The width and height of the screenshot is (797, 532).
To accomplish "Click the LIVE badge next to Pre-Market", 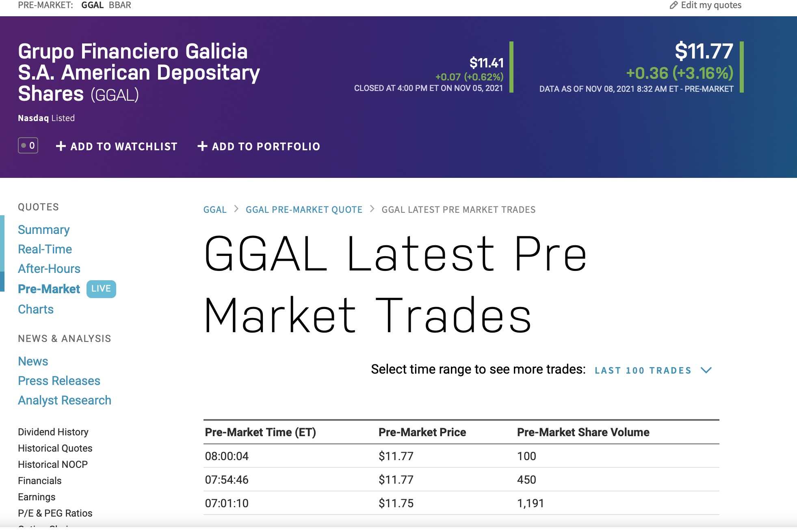I will 101,289.
